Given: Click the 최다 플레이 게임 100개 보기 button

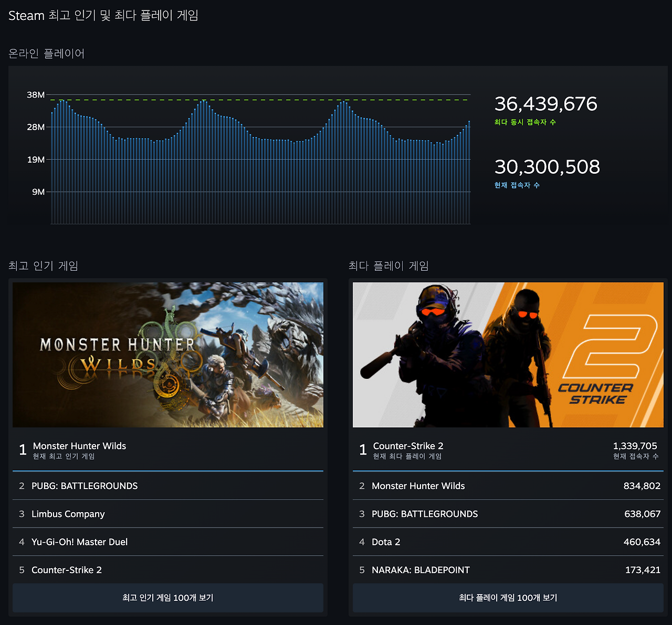Looking at the screenshot, I should 508,598.
